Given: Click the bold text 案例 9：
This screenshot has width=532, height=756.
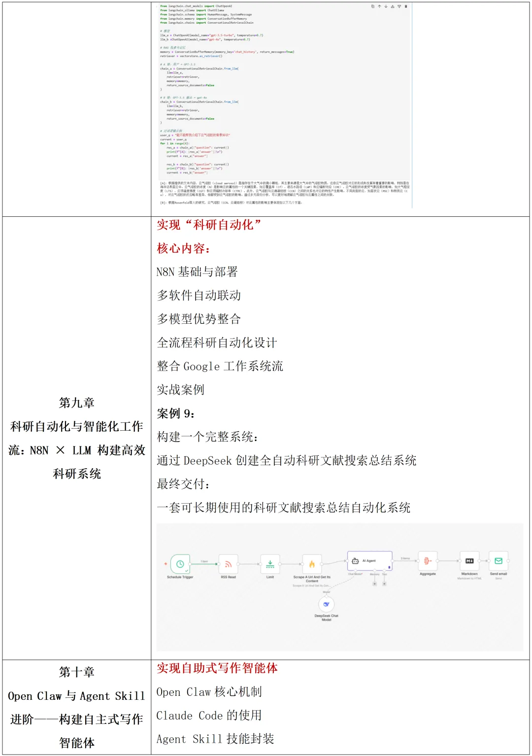Looking at the screenshot, I should (176, 413).
